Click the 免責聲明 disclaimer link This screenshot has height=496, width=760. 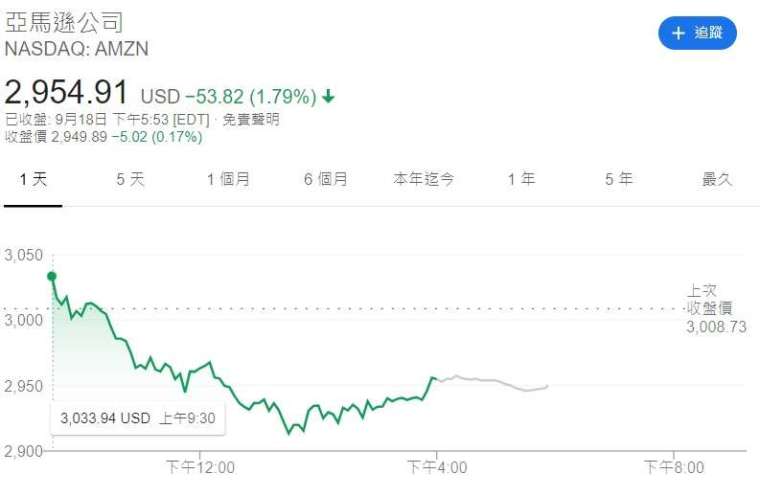point(251,119)
